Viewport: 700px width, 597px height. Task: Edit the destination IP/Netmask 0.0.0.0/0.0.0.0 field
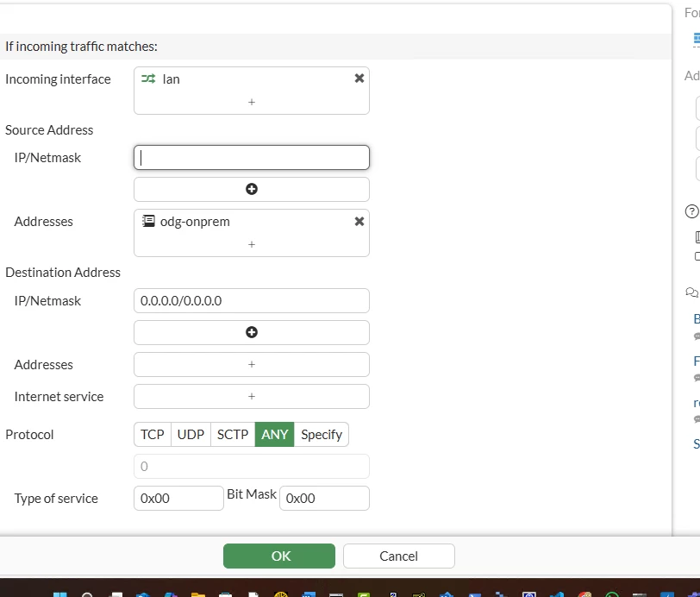tap(252, 301)
